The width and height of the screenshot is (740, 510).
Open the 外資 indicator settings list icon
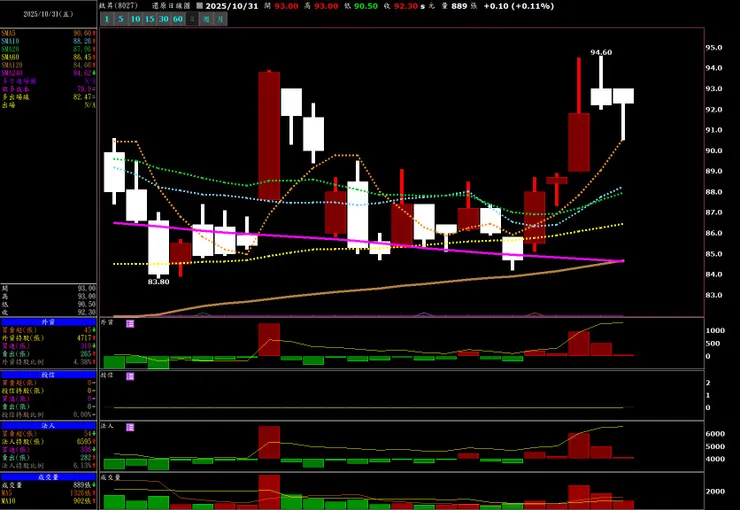tap(130, 324)
